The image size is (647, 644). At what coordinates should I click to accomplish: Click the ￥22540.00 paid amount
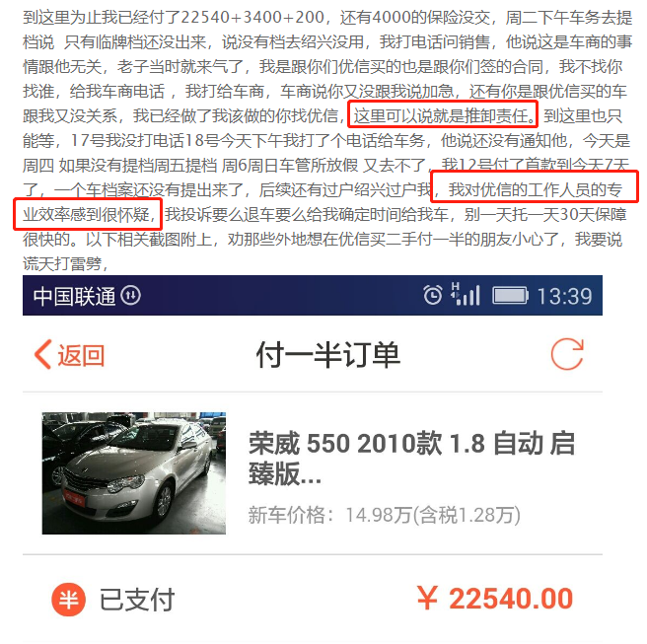coord(495,599)
